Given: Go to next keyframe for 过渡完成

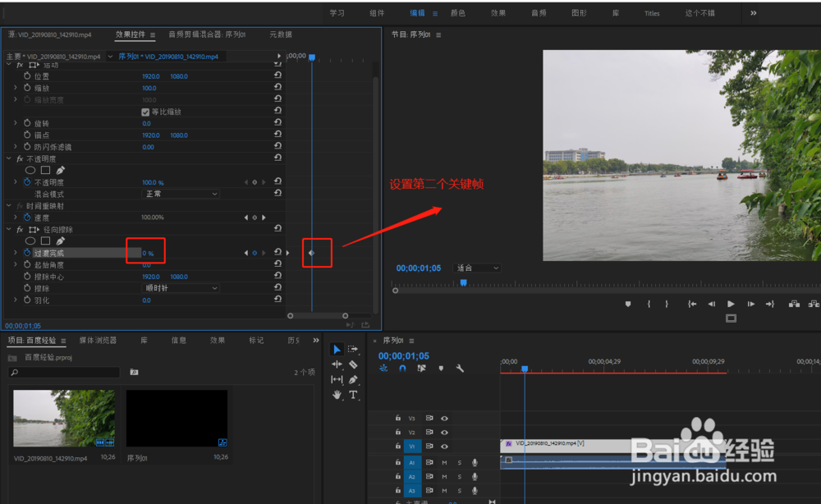Looking at the screenshot, I should point(264,253).
